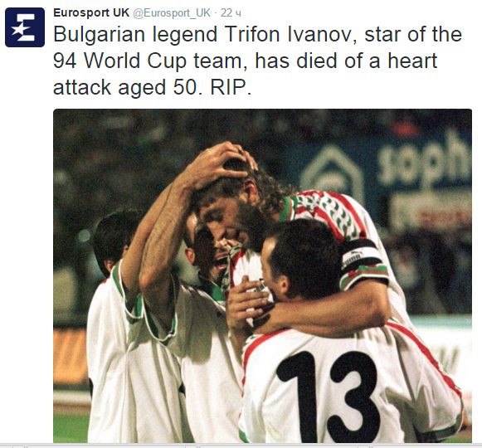Click the white star in the avatar
Screen dimensions: 482x448
click(x=18, y=30)
